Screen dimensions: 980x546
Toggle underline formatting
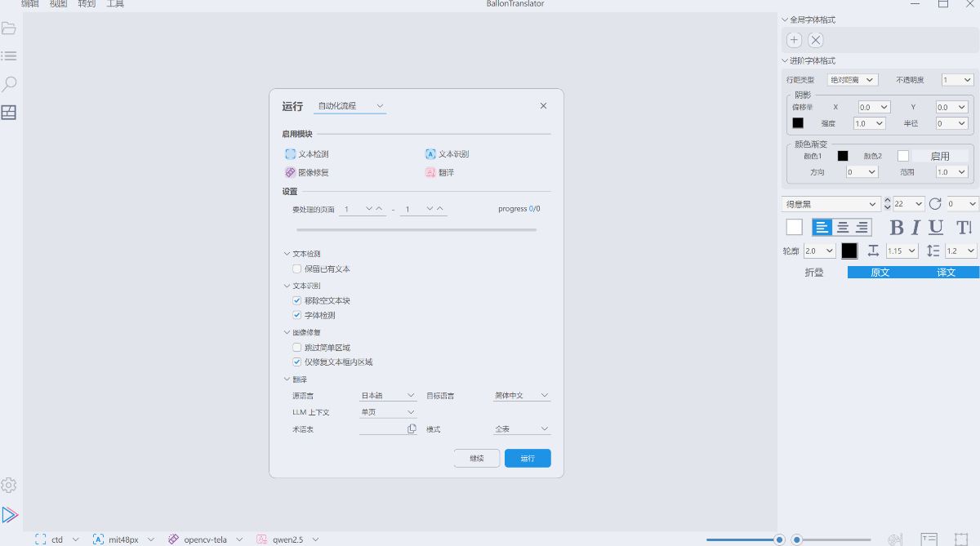tap(936, 228)
